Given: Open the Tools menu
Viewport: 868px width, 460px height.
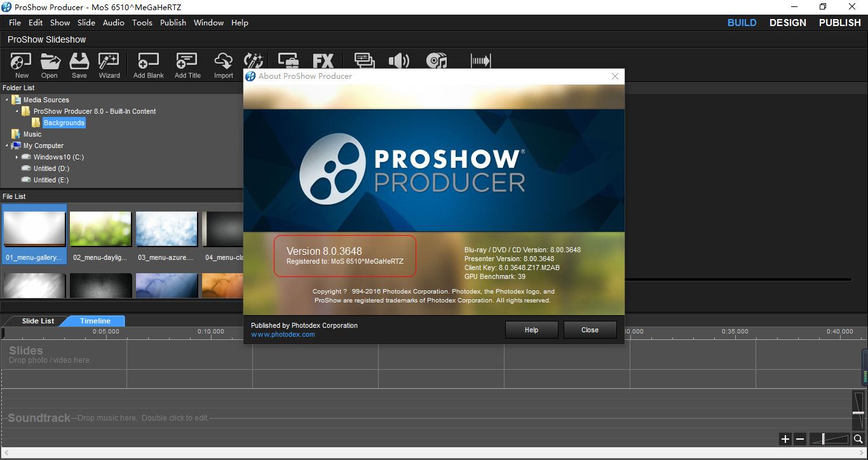Looking at the screenshot, I should pyautogui.click(x=142, y=22).
